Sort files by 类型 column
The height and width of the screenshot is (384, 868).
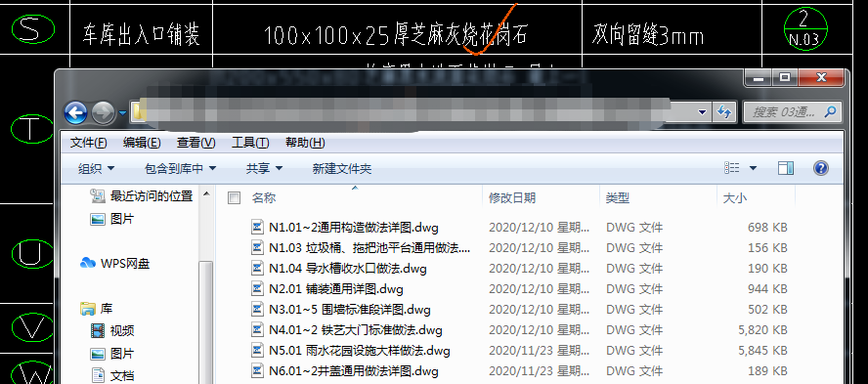coord(617,198)
